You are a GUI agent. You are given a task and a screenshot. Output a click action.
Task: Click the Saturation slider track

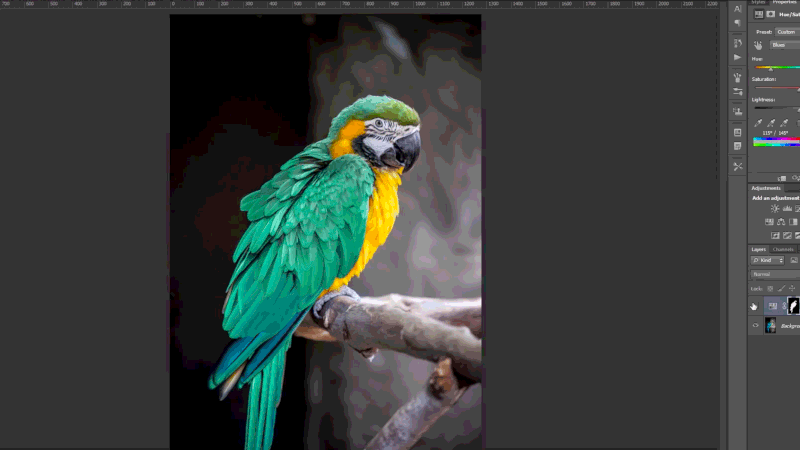(777, 88)
